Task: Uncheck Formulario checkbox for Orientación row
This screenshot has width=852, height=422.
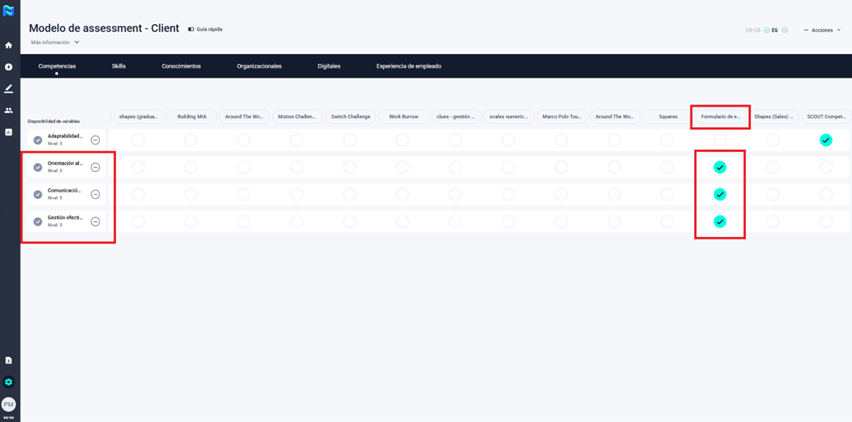Action: pos(720,167)
